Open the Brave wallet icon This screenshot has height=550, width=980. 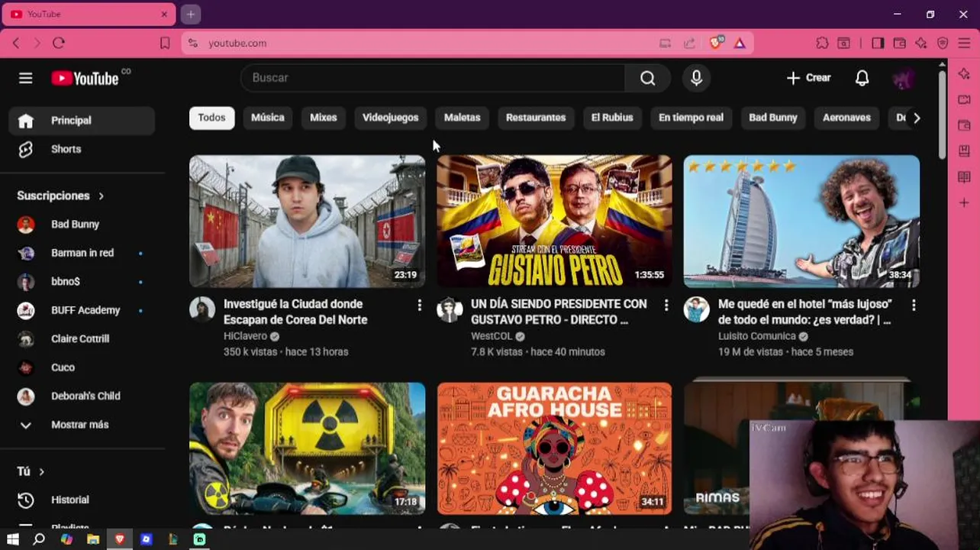coord(900,44)
